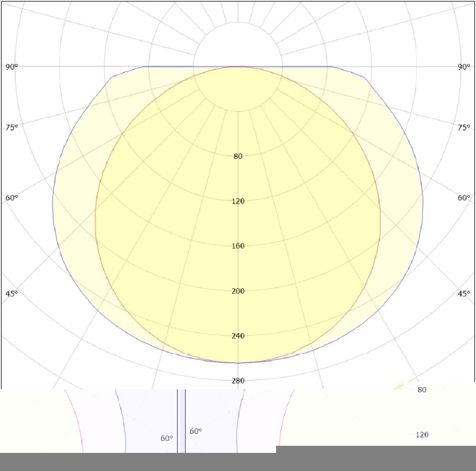
Task: Pick the 45° label on the left side
Action: click(12, 293)
